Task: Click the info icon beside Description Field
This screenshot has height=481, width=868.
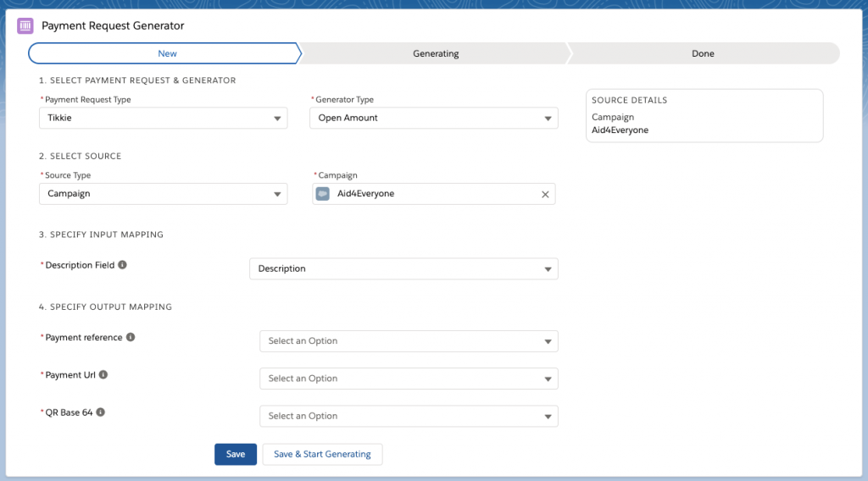Action: (x=122, y=265)
